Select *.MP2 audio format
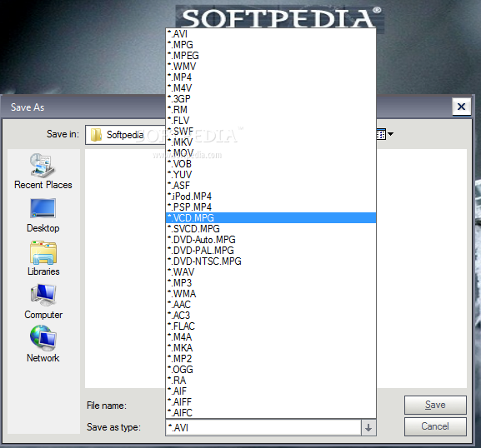This screenshot has width=481, height=448. pyautogui.click(x=271, y=359)
